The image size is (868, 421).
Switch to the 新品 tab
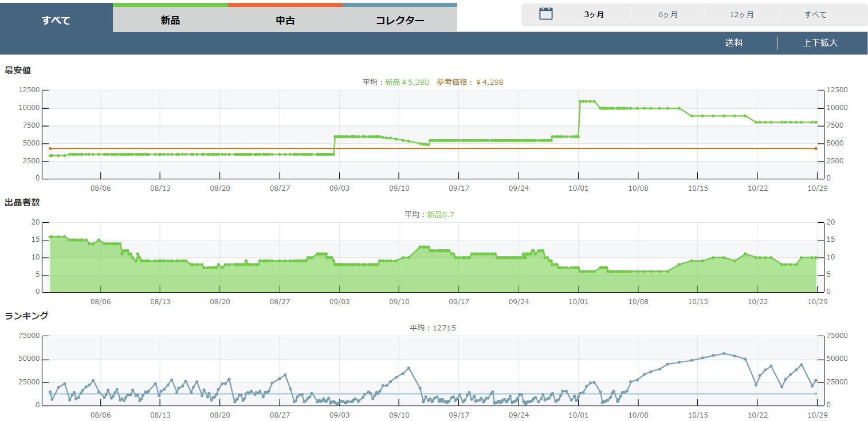[x=170, y=21]
